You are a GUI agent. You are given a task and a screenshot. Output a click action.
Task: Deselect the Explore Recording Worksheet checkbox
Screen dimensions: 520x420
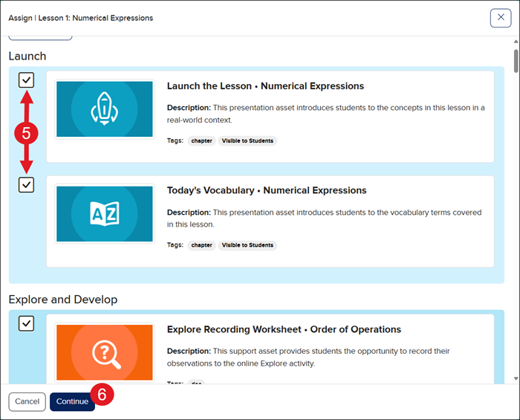(x=26, y=323)
